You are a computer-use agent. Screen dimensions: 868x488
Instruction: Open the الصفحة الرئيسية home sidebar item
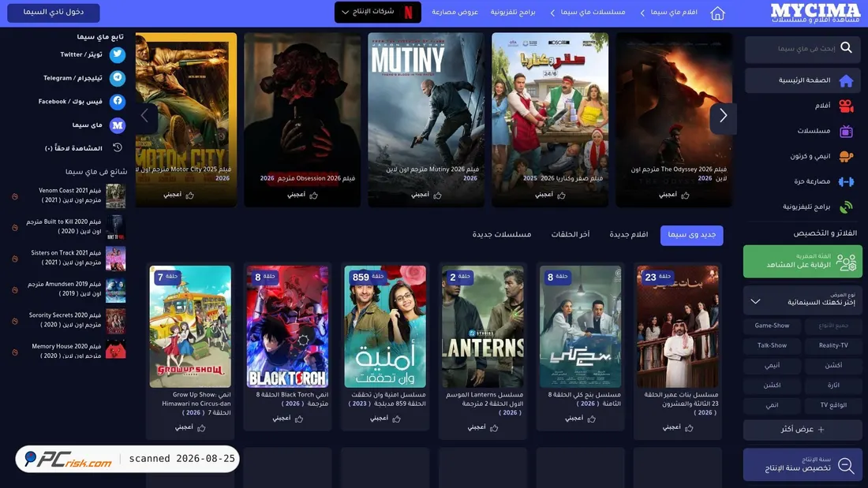coord(803,80)
